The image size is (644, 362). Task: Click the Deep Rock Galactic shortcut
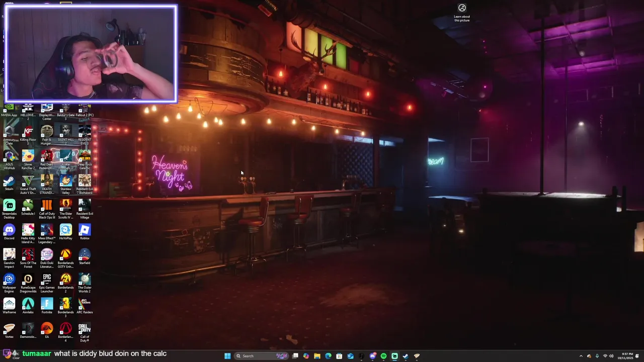pos(85,160)
